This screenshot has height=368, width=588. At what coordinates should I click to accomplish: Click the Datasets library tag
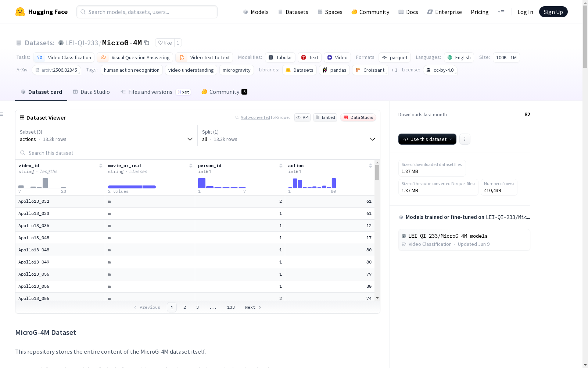tap(300, 70)
